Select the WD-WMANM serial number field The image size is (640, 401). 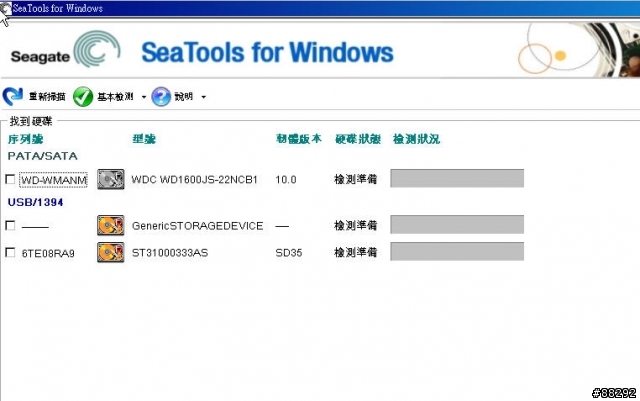click(x=53, y=180)
